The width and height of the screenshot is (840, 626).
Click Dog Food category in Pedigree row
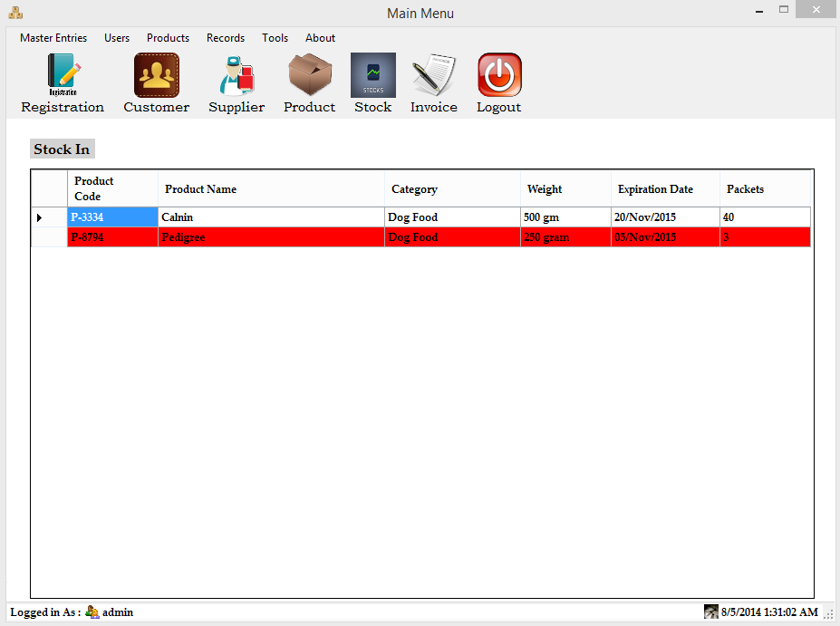point(452,236)
